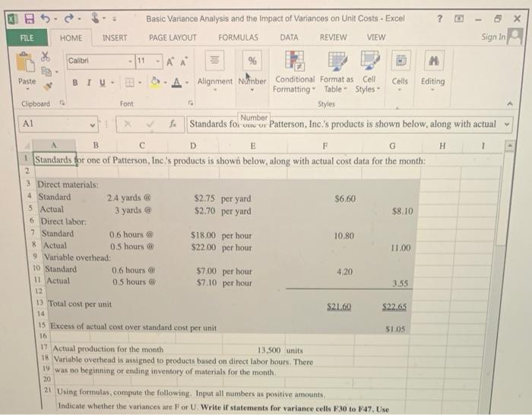Switch to the HOME tab

[x=71, y=38]
